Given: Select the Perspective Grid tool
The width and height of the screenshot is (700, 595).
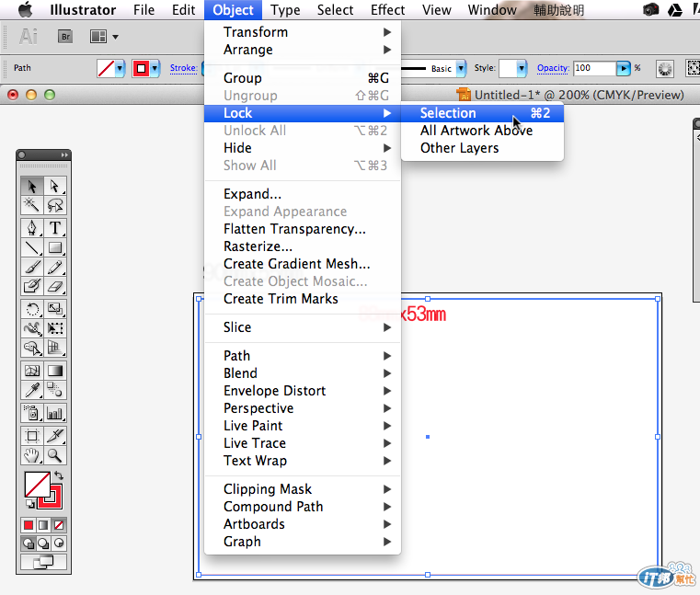Looking at the screenshot, I should (55, 348).
